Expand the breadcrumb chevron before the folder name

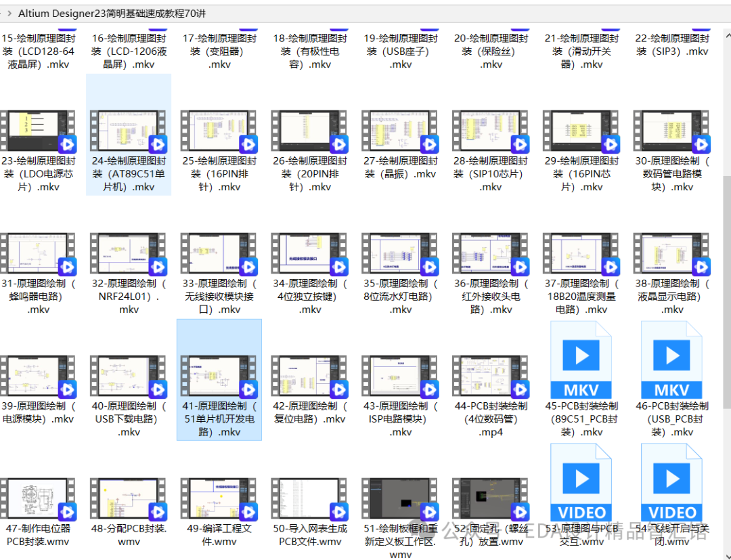click(9, 14)
